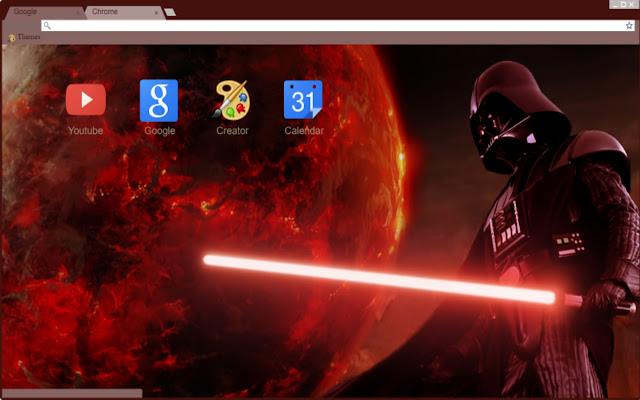The image size is (640, 400).
Task: Reload the page with the refresh button
Action: point(31,26)
